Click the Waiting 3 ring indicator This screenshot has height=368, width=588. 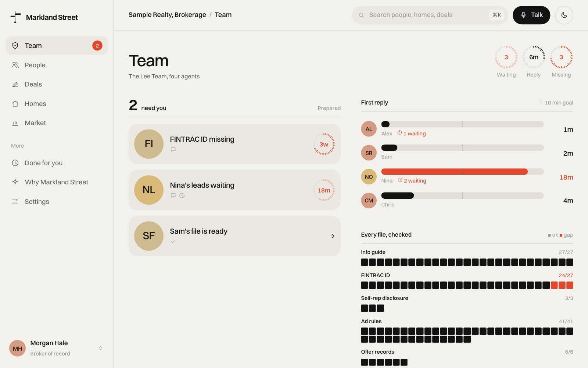pos(506,57)
